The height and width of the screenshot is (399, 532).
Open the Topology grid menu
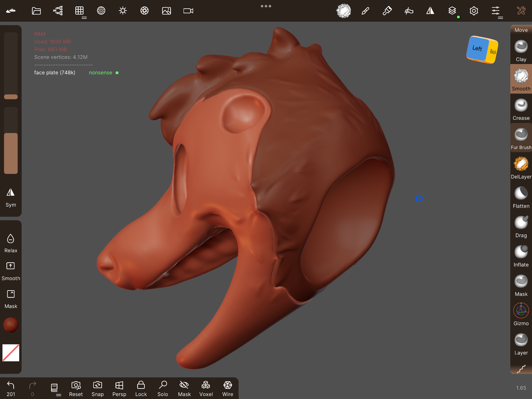point(80,11)
